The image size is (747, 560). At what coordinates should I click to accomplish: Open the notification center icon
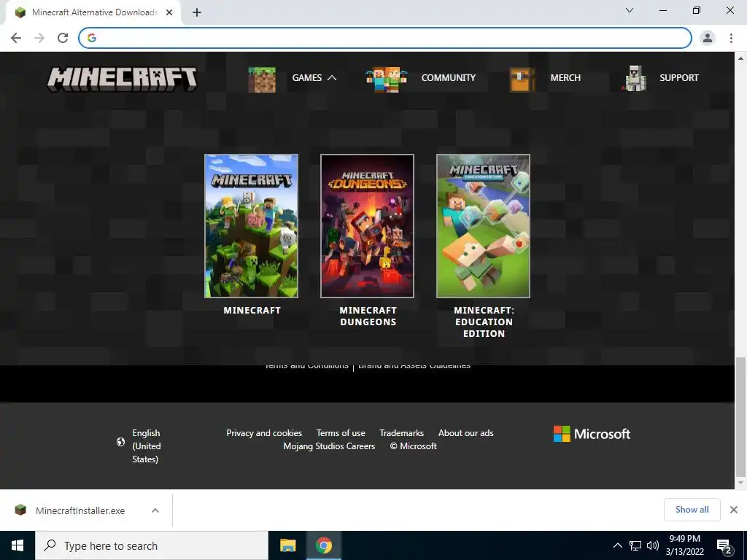tap(724, 545)
